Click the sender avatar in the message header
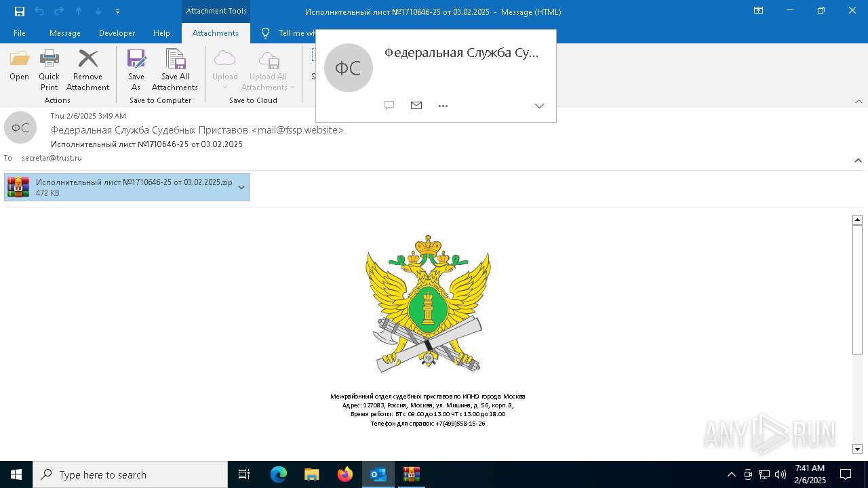Viewport: 868px width, 488px height. point(20,127)
